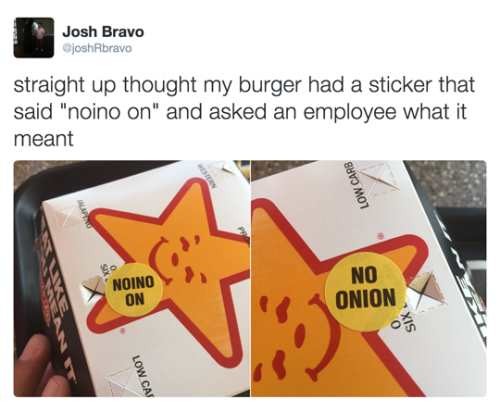Click the yellow NOINO ON sticker

[x=134, y=290]
